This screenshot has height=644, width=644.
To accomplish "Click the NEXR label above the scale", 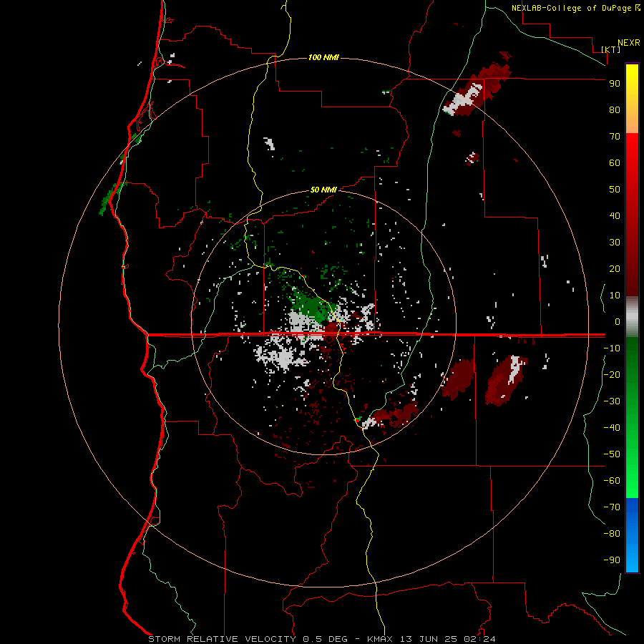I will click(x=629, y=42).
